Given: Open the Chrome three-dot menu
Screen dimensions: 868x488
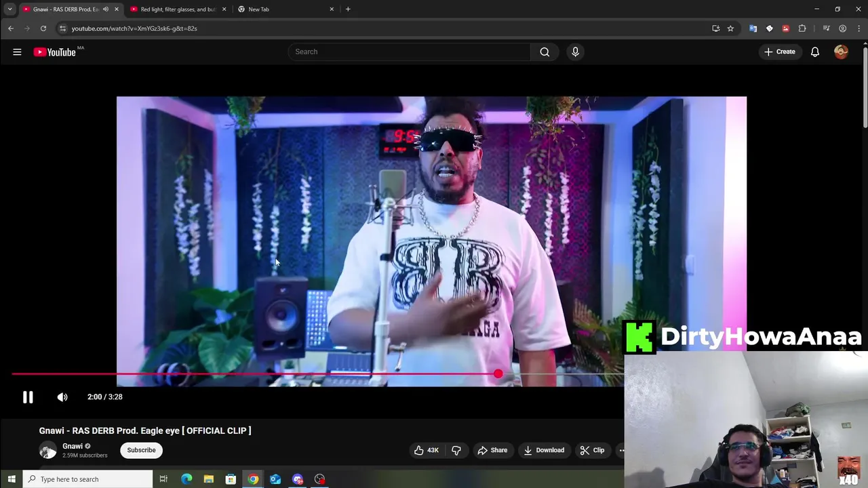Looking at the screenshot, I should click(x=859, y=28).
